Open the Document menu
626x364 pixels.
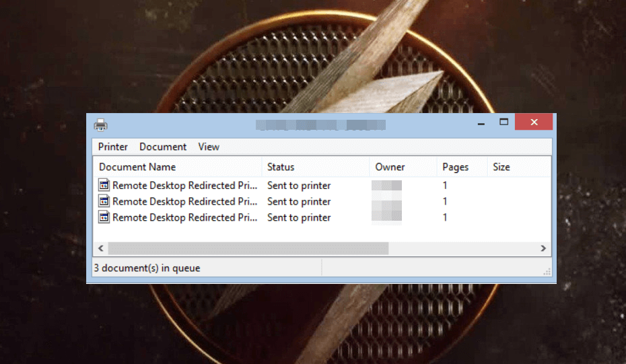pos(163,147)
